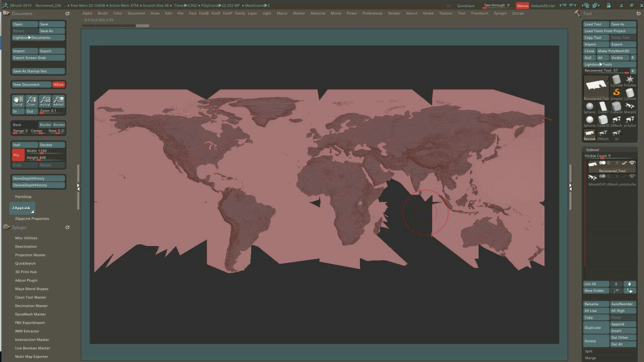The image size is (644, 362).
Task: Adjust the document Width slider
Action: [45, 151]
